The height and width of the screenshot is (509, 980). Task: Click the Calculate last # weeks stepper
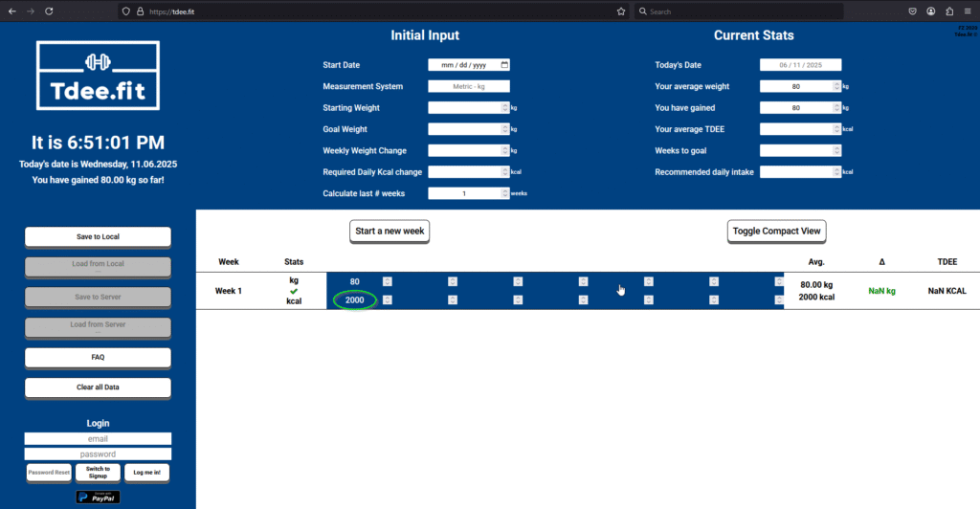pyautogui.click(x=505, y=193)
